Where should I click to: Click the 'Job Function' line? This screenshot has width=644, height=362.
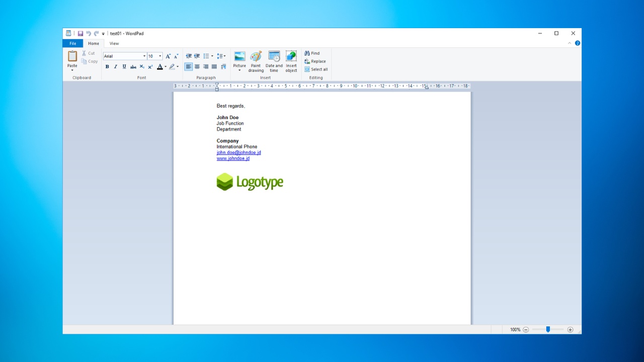pos(230,123)
